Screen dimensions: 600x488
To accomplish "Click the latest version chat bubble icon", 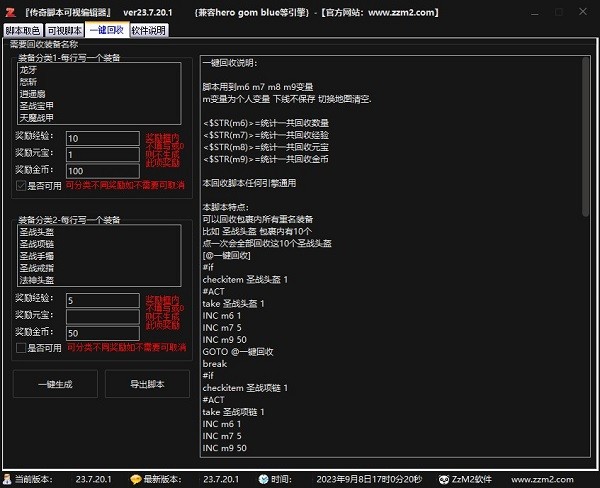I will point(136,480).
